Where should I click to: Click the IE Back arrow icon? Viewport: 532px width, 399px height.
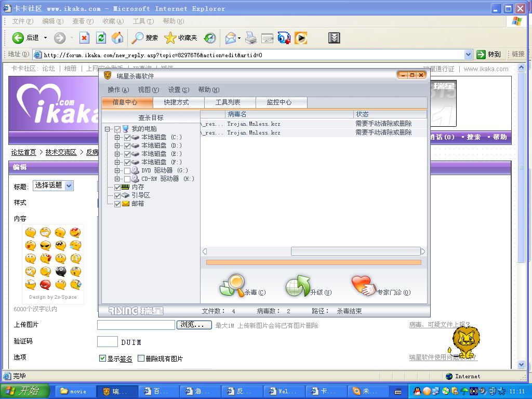point(18,37)
